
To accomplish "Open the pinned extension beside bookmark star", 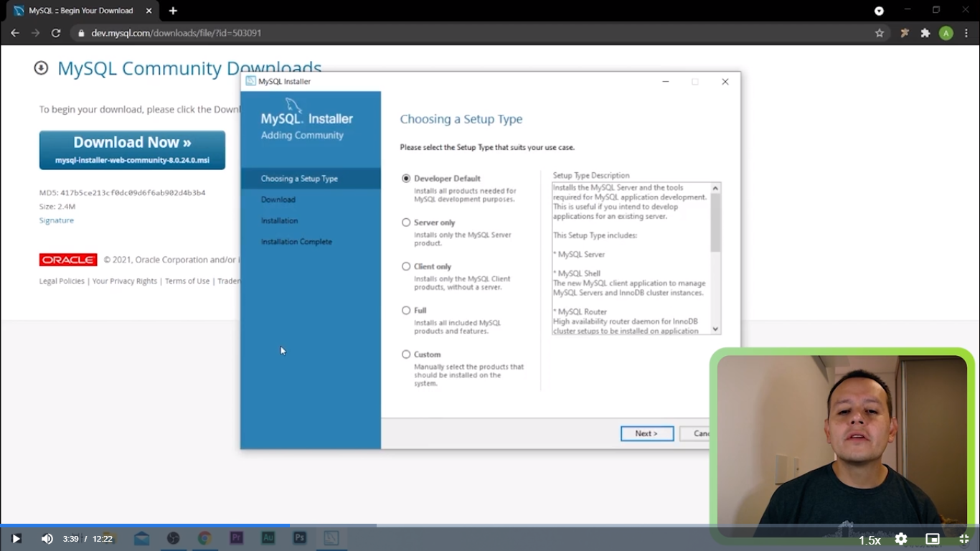I will click(x=905, y=33).
